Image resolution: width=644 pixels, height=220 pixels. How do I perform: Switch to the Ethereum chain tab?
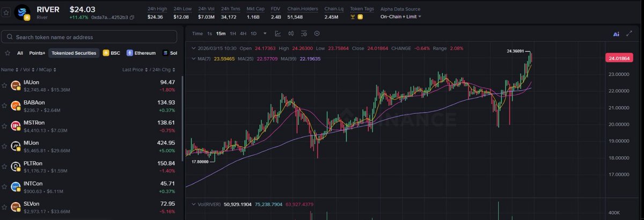141,53
